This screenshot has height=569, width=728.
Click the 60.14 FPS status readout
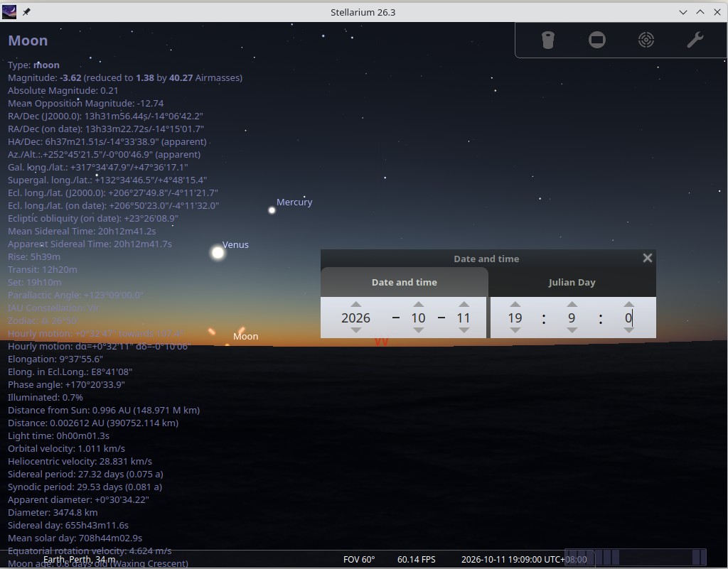tap(417, 559)
